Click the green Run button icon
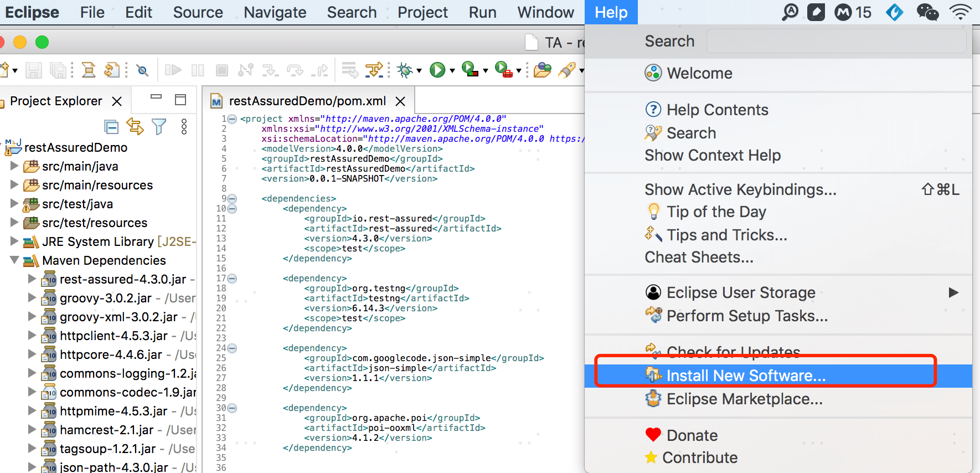 437,70
